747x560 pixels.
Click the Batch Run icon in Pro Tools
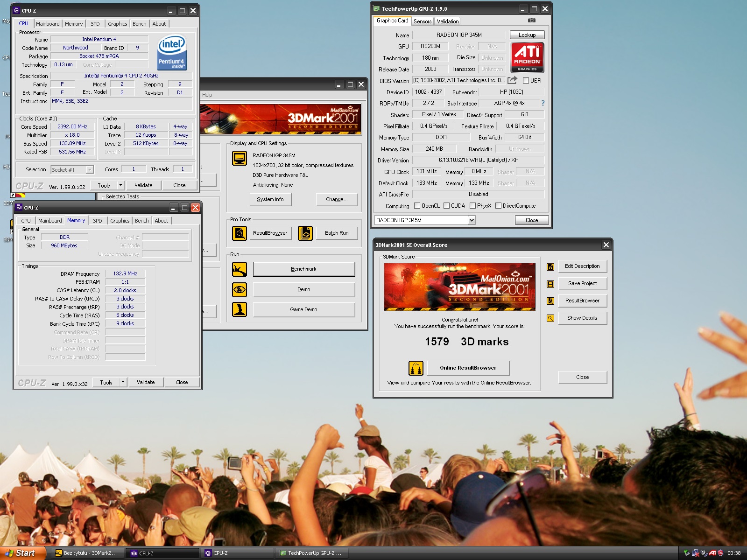coord(305,233)
